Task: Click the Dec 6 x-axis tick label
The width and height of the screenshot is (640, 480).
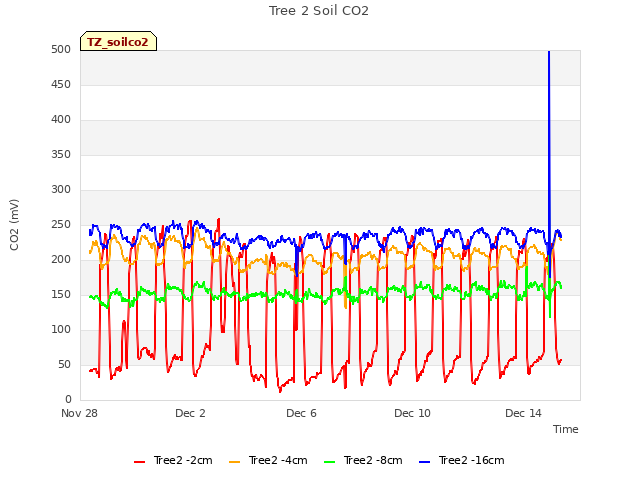Action: [301, 413]
